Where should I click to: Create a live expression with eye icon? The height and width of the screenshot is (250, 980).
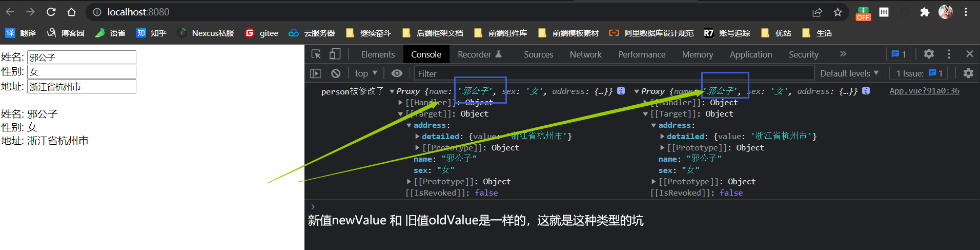click(397, 73)
